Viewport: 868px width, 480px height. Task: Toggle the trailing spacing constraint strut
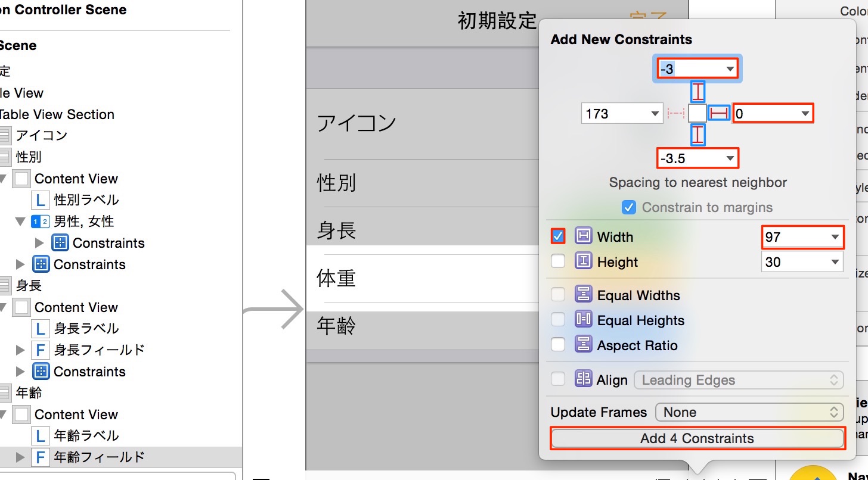[719, 113]
